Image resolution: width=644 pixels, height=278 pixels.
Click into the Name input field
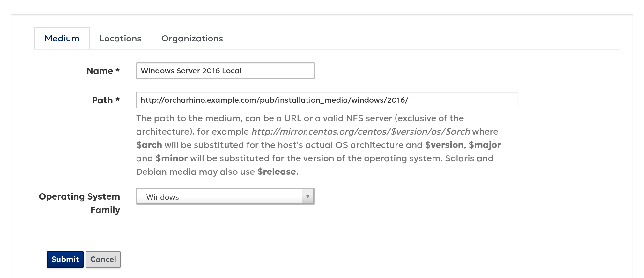[x=225, y=71]
